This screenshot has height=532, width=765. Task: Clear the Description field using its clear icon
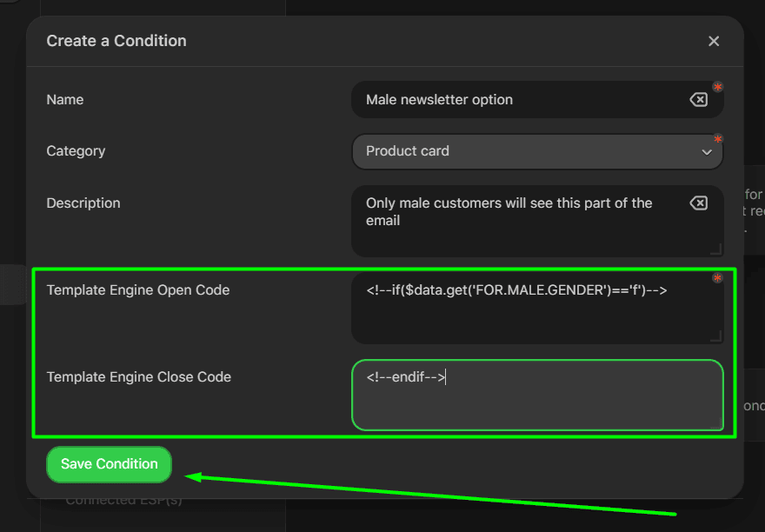pos(699,203)
